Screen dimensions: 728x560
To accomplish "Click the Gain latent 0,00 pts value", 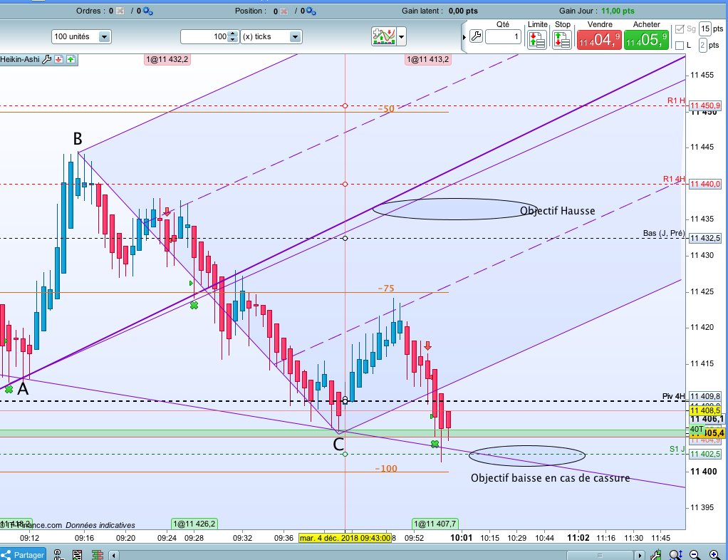I will [x=463, y=11].
